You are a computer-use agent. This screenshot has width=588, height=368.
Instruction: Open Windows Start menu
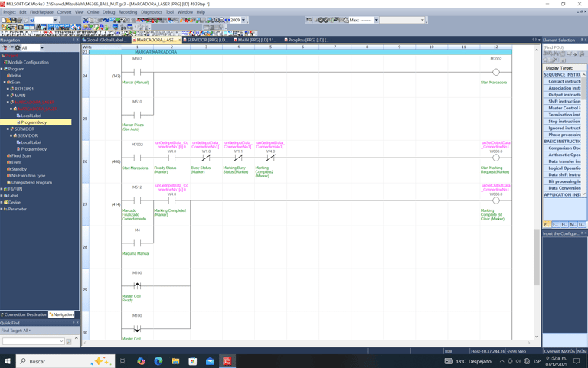(x=7, y=361)
